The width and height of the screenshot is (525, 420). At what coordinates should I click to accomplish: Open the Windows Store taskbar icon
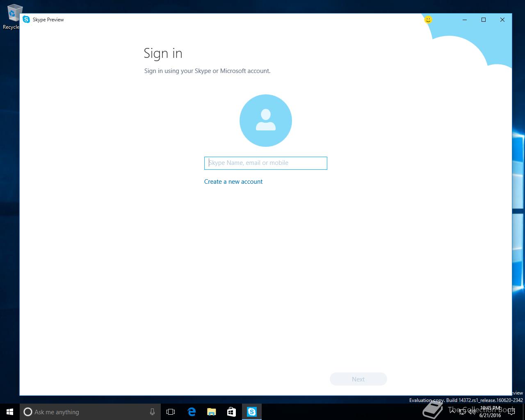(231, 412)
